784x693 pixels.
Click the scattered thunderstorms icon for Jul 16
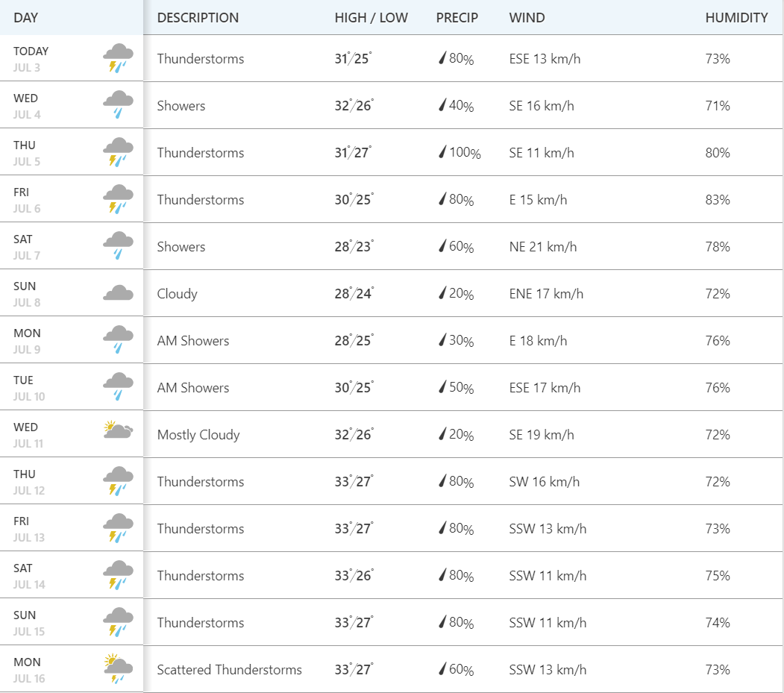118,668
